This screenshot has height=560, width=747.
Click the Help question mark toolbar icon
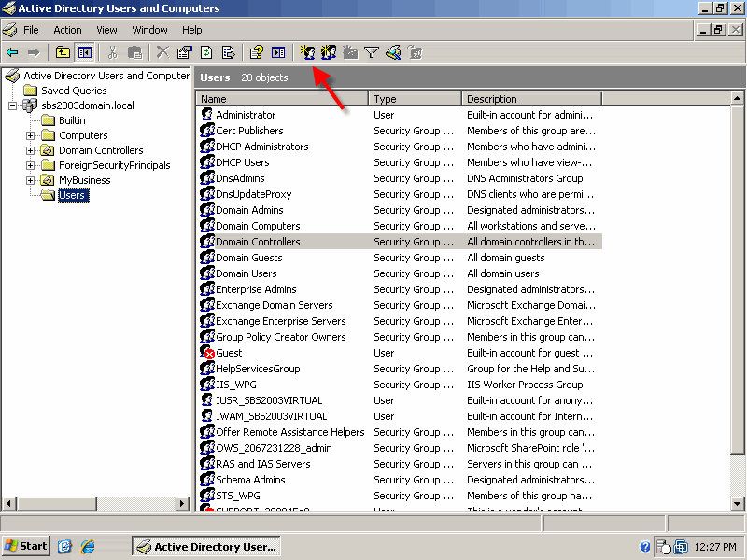(256, 52)
